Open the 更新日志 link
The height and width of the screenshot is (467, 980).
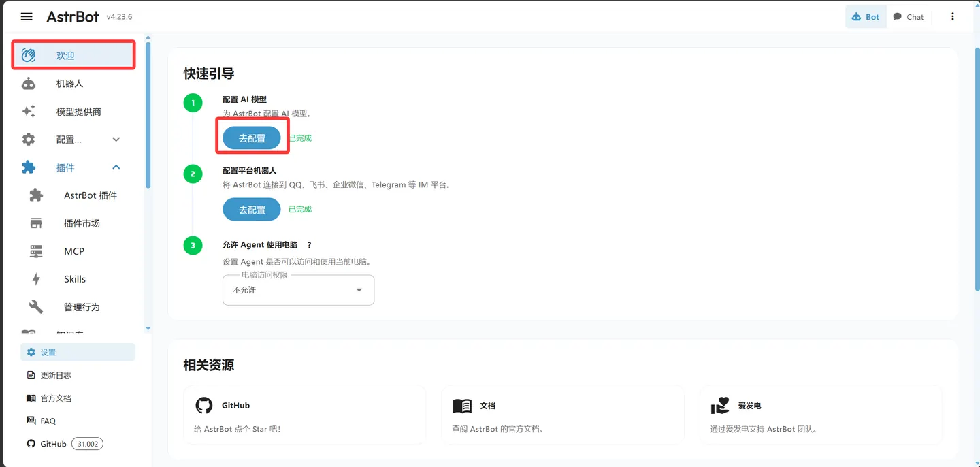tap(78, 375)
